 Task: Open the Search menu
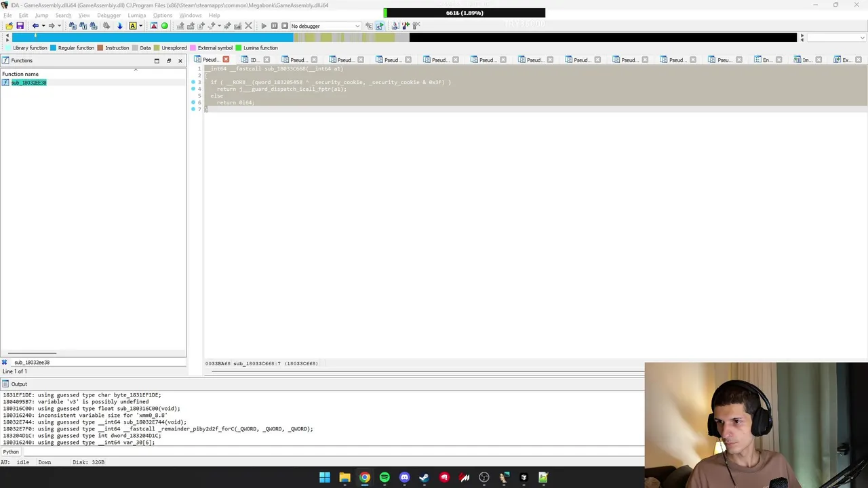(63, 15)
